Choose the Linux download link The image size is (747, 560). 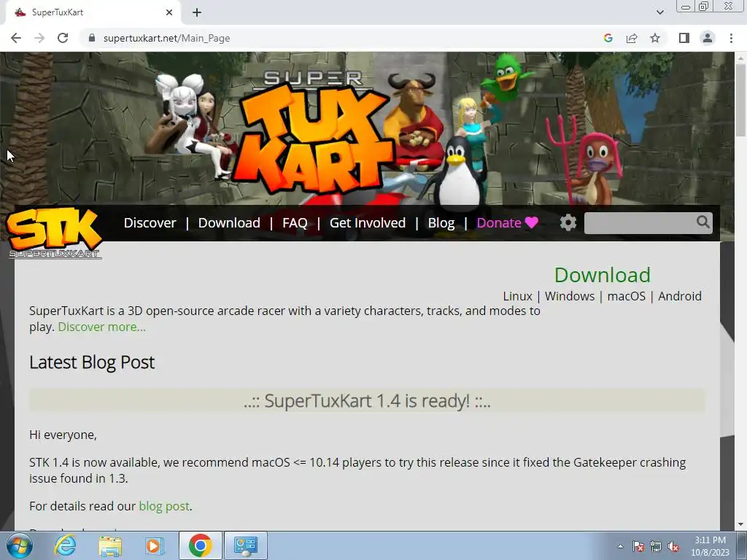pos(517,296)
